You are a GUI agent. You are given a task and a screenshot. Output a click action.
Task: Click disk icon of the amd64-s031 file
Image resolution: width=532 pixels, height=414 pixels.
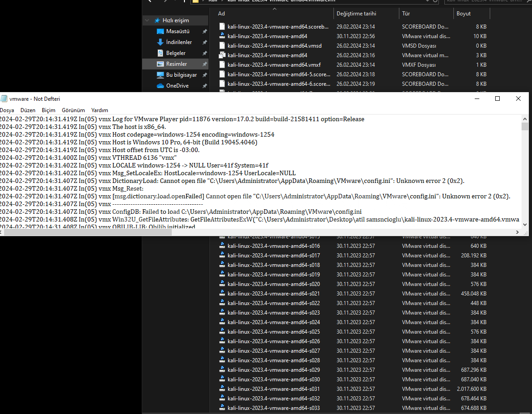tap(222, 389)
